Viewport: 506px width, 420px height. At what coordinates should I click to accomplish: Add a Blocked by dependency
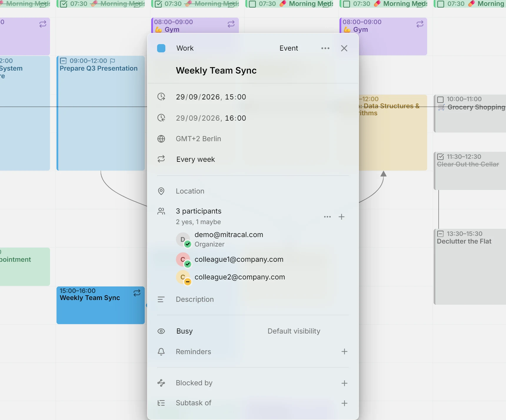click(344, 383)
